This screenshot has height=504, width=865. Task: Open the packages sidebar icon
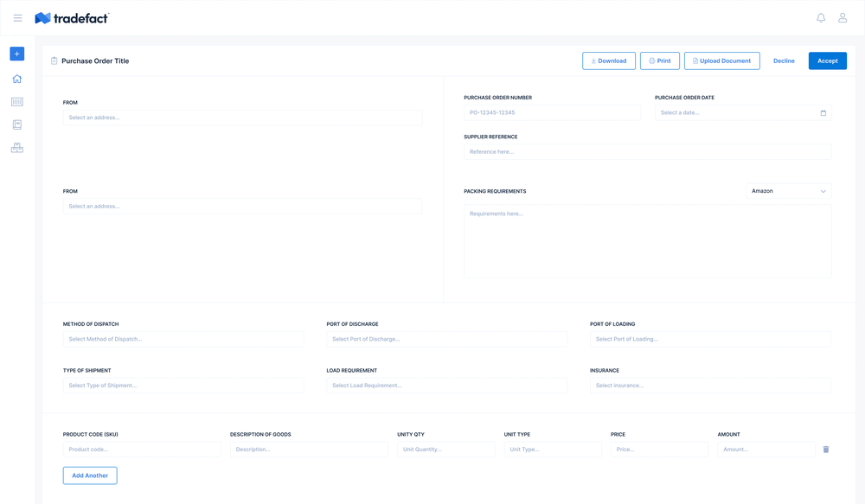pos(17,148)
